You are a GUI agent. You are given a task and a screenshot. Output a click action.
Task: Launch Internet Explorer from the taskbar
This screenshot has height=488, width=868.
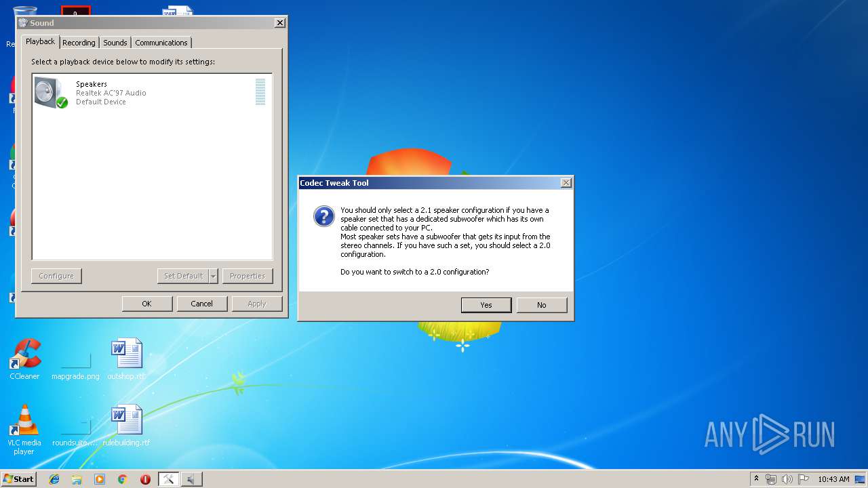54,479
